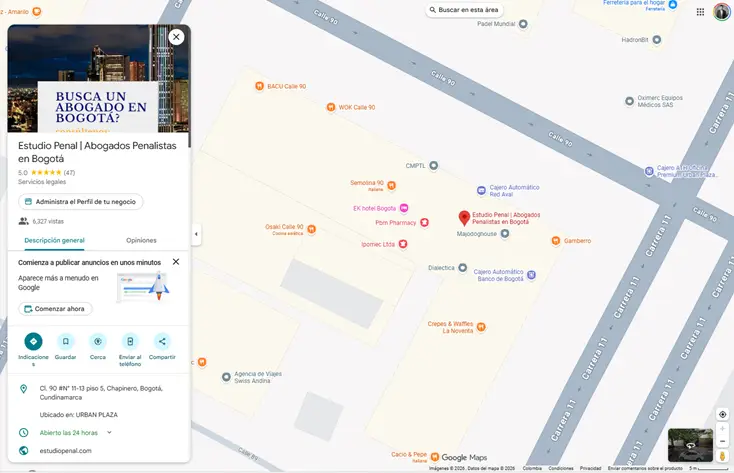This screenshot has width=734, height=473.
Task: Click the Indicaciones directions icon
Action: (33, 341)
